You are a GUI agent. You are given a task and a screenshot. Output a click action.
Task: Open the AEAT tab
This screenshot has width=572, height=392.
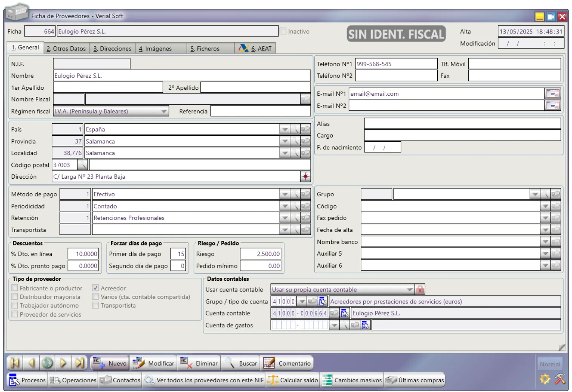[255, 49]
